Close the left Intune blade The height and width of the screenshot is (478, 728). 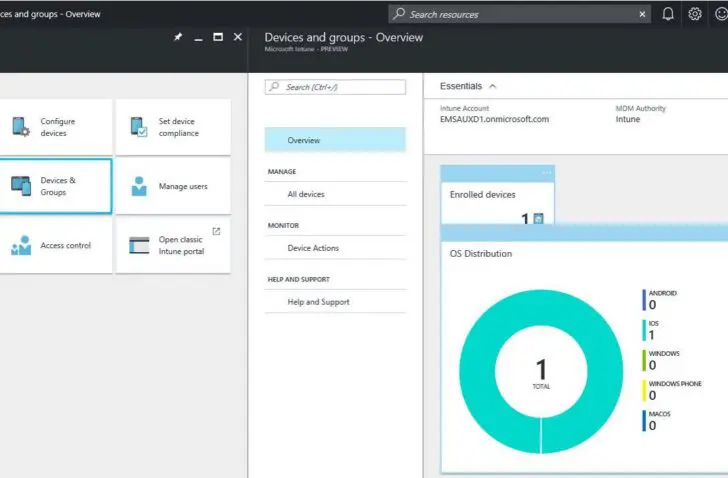tap(238, 37)
